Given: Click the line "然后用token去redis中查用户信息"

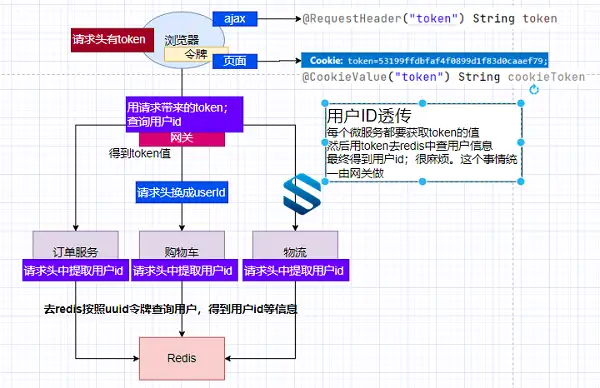Looking at the screenshot, I should click(409, 146).
